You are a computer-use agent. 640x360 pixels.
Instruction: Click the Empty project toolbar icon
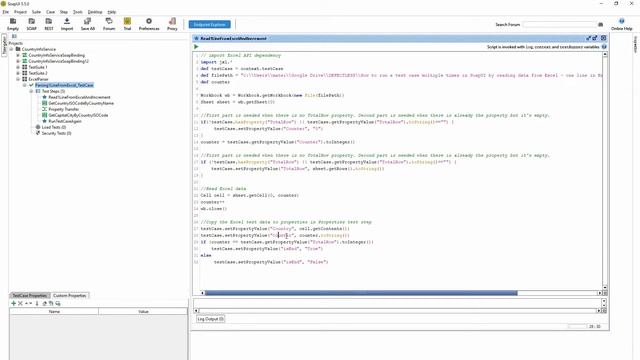[13, 24]
